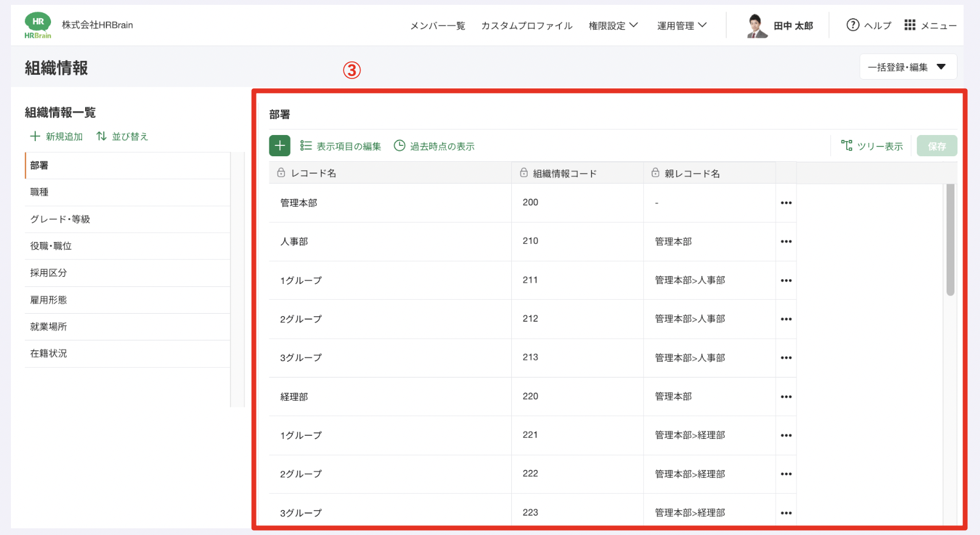The height and width of the screenshot is (535, 980).
Task: Open the 一括登録・編集 dropdown
Action: [908, 67]
